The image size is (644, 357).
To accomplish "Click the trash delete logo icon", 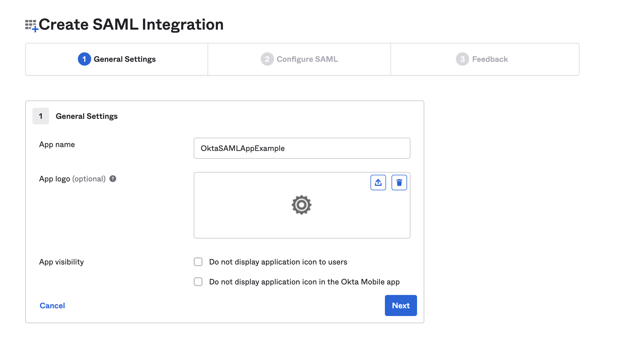I will pos(399,183).
